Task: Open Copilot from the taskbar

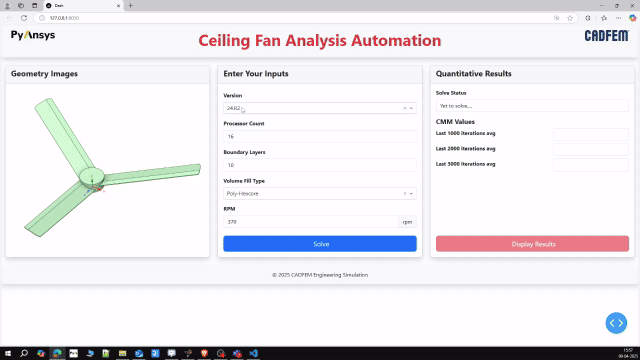Action: tap(40, 353)
